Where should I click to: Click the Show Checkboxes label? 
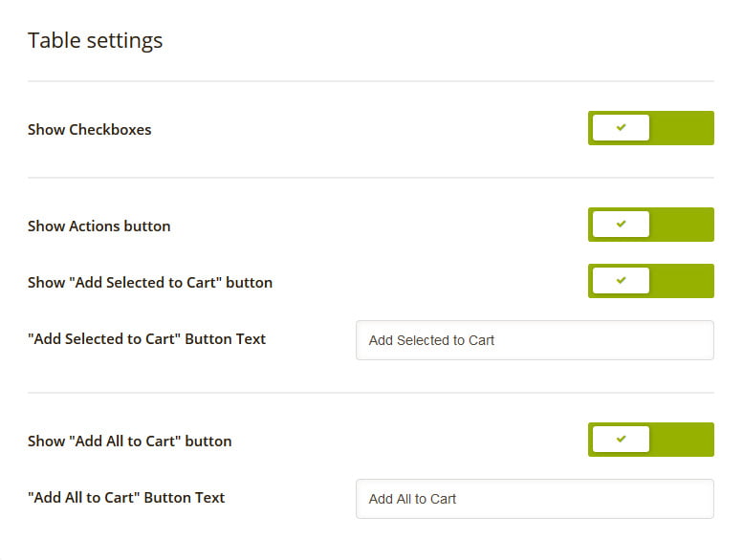click(x=90, y=130)
